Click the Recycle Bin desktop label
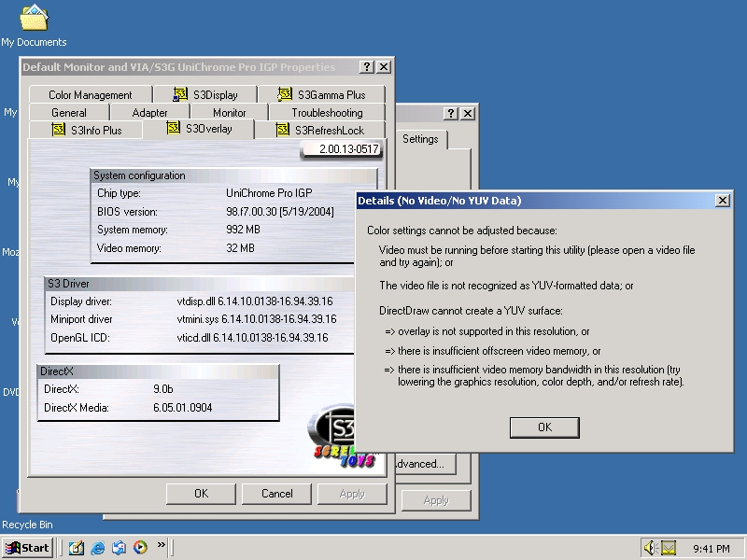The height and width of the screenshot is (560, 747). (27, 525)
